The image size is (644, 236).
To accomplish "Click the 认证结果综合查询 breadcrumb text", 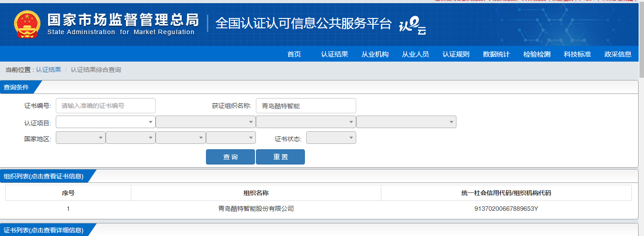I will (x=96, y=70).
